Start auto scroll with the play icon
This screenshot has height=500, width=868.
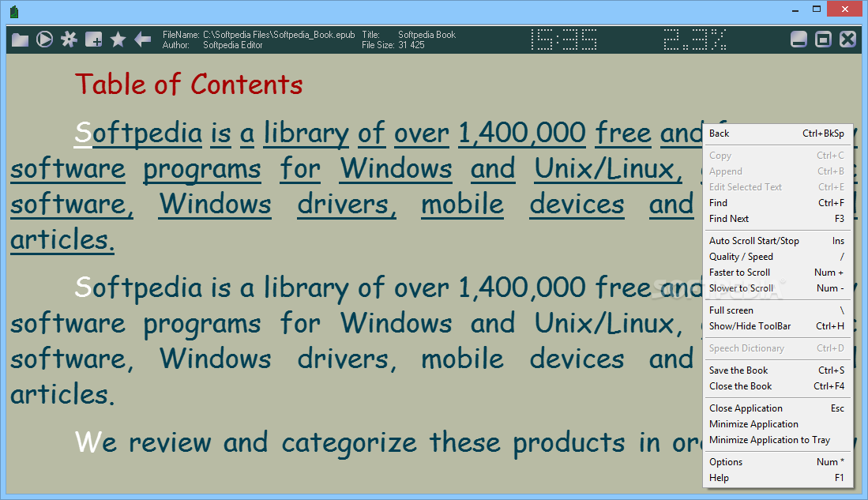click(44, 39)
